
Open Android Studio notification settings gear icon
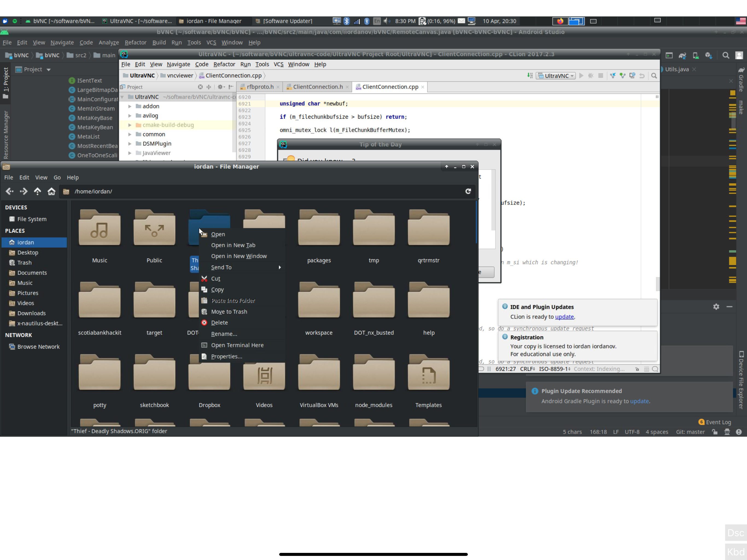[716, 307]
